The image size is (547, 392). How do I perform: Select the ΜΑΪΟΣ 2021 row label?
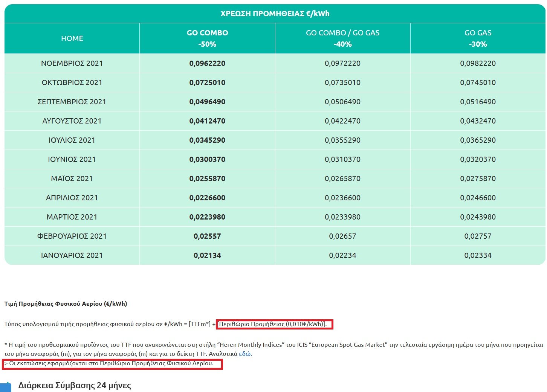pyautogui.click(x=72, y=178)
